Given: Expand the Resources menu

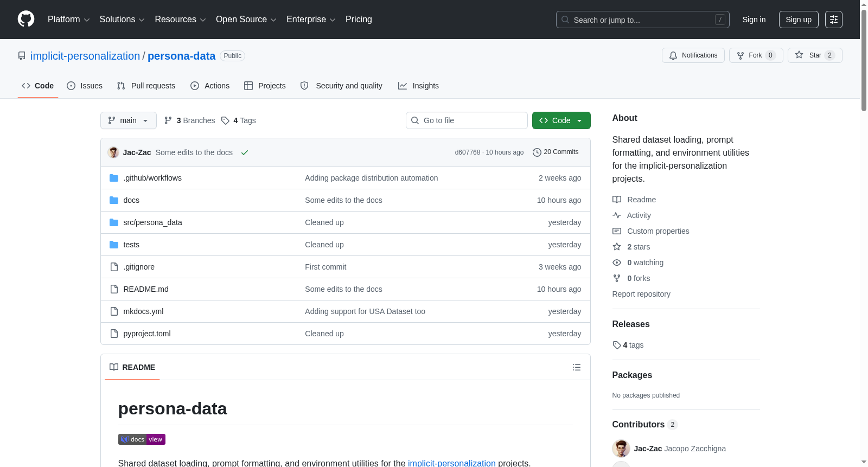Looking at the screenshot, I should click(x=180, y=20).
